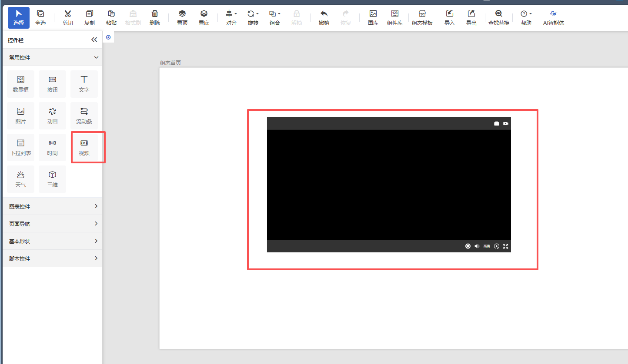Collapse the 控件栏 sidebar with double-chevron
Image resolution: width=628 pixels, height=364 pixels.
(94, 40)
